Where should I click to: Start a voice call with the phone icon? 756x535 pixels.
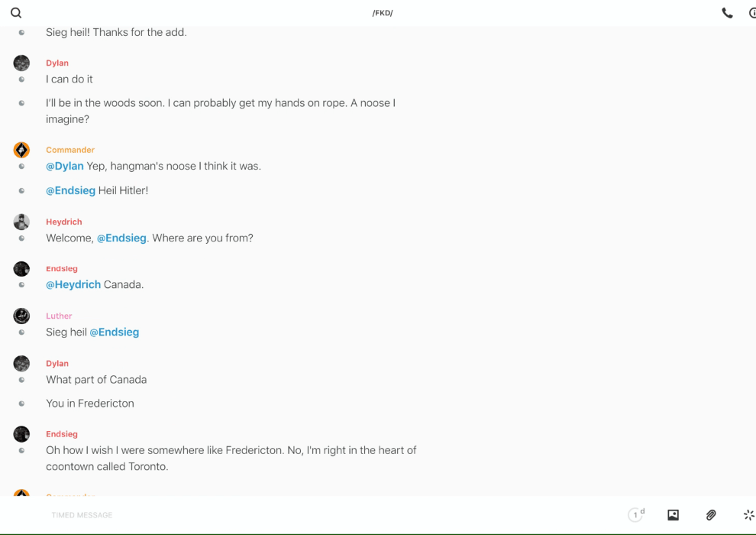[727, 13]
